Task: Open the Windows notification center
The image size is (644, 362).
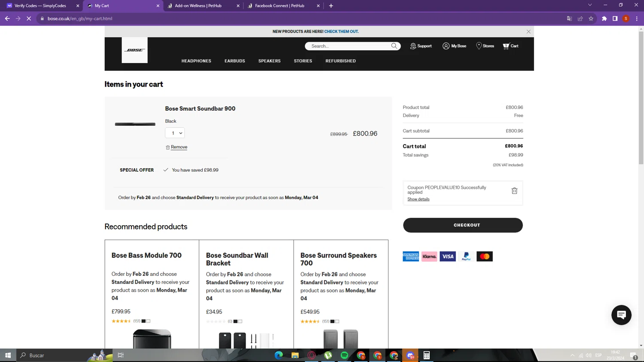Action: [634, 355]
